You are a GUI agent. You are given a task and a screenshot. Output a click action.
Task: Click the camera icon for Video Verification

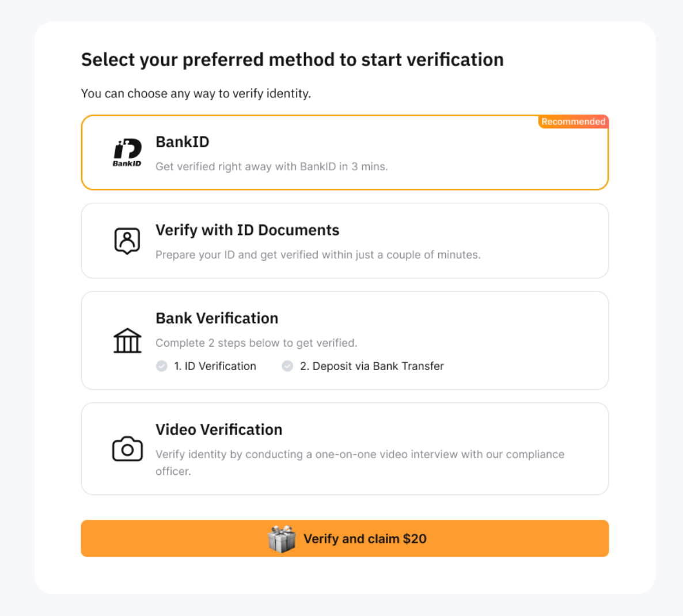[127, 449]
